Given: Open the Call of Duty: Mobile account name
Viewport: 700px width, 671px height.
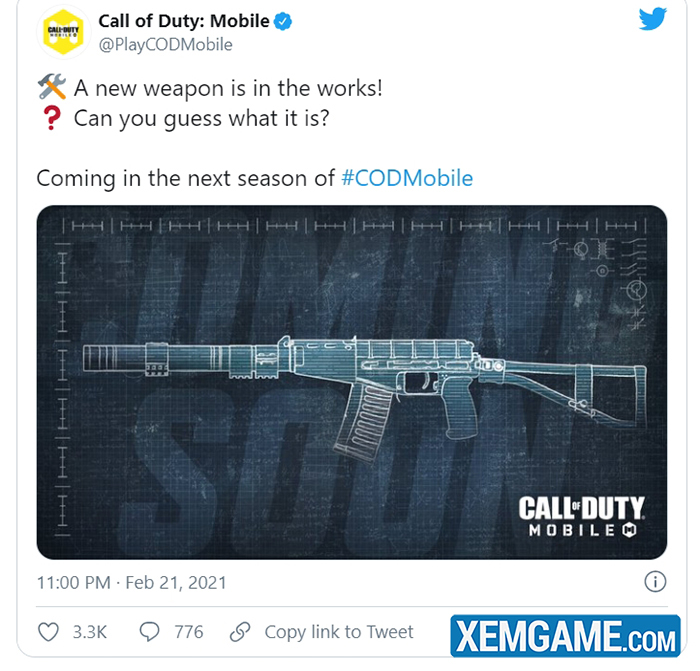Looking at the screenshot, I should coord(183,21).
